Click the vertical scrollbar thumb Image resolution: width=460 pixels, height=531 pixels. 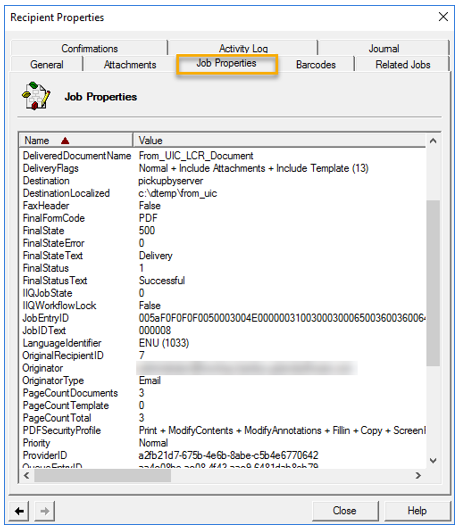tap(433, 283)
